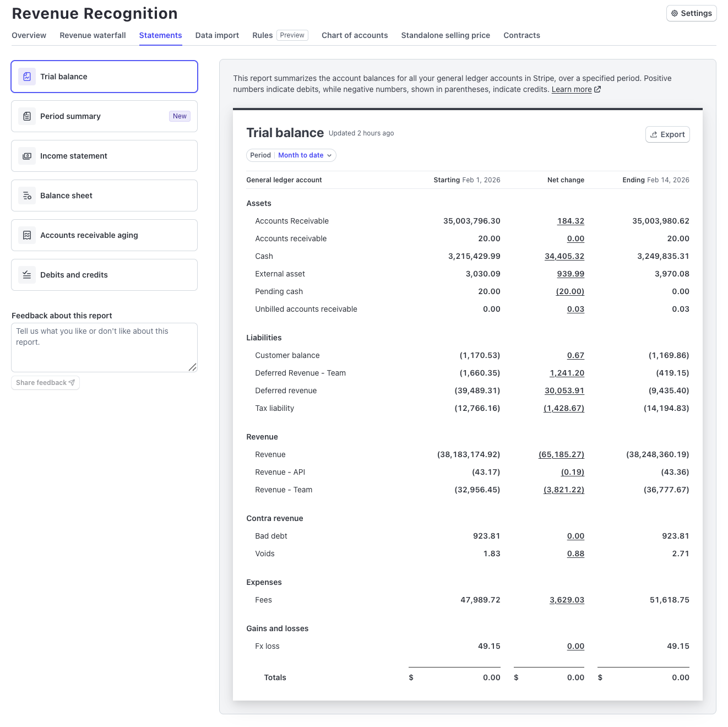Open Deferred revenue net change 30,053.91 details
This screenshot has height=727, width=728.
(x=564, y=390)
